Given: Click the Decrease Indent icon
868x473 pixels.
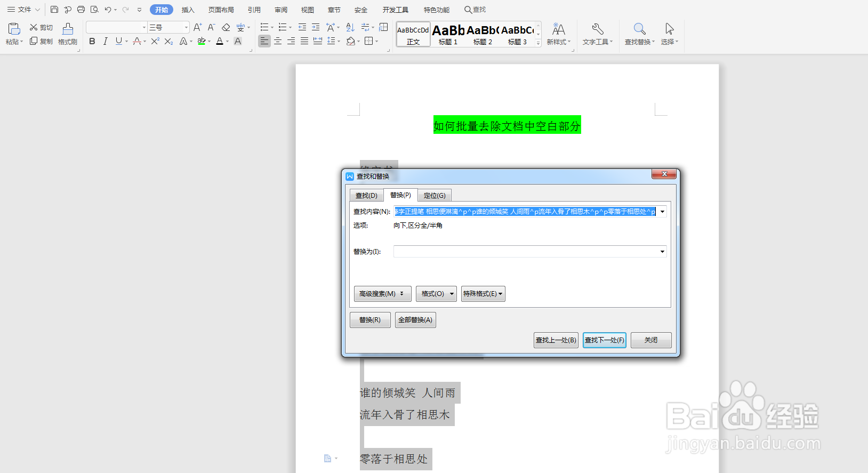Looking at the screenshot, I should 302,27.
